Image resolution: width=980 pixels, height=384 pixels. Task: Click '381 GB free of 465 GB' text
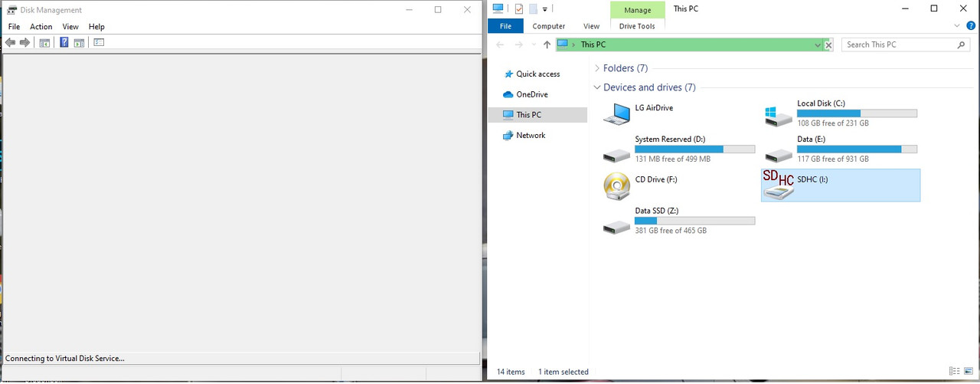(671, 231)
